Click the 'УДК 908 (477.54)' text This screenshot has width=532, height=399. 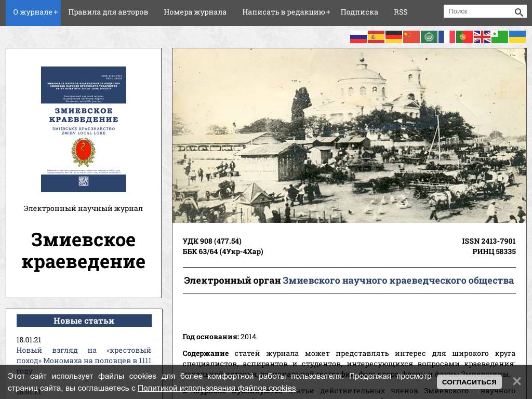212,241
